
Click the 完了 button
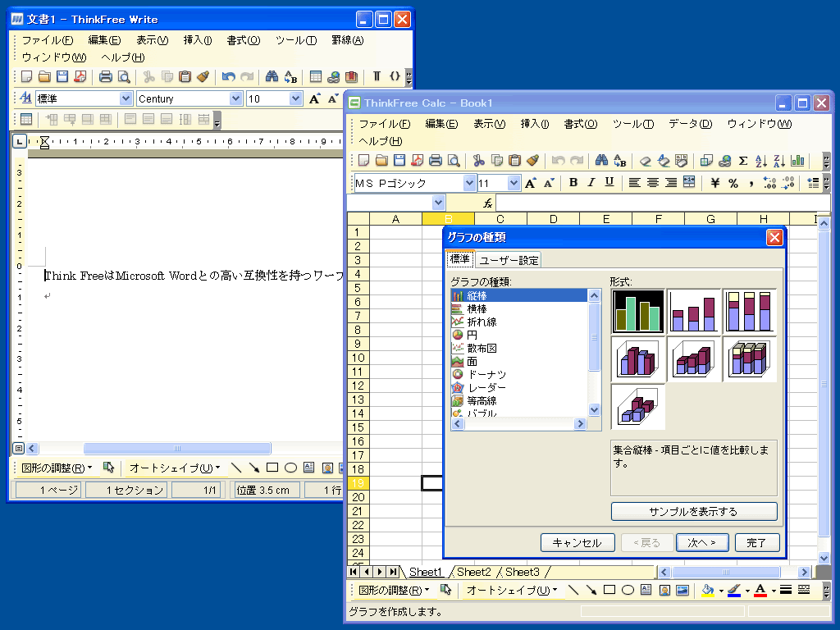[x=757, y=543]
